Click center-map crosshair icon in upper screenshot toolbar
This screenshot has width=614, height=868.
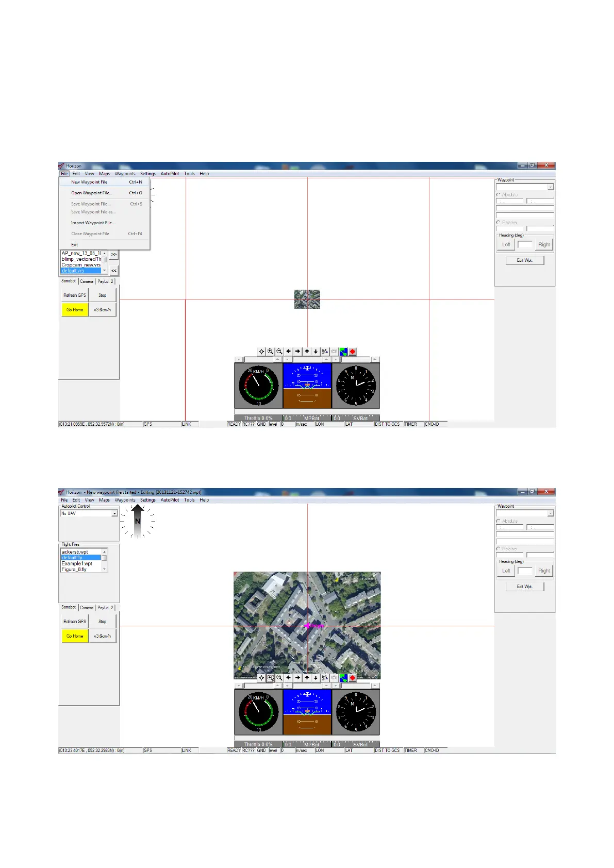coord(261,352)
